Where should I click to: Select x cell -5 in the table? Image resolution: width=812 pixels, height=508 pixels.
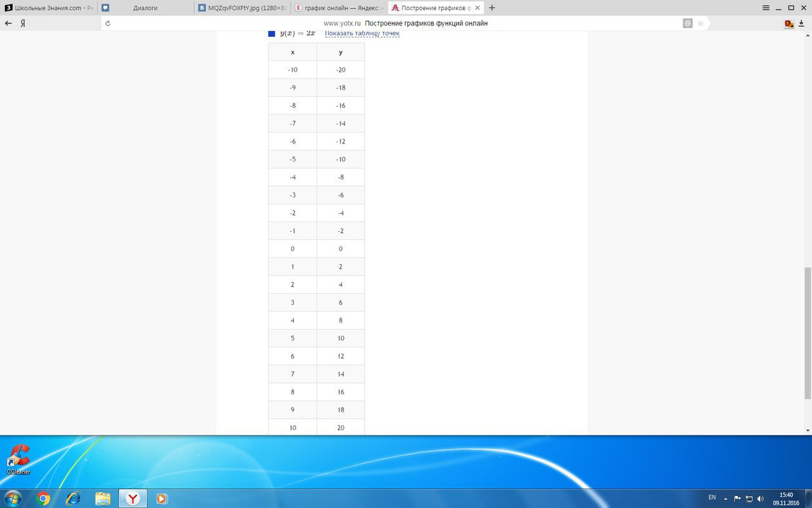(x=292, y=159)
